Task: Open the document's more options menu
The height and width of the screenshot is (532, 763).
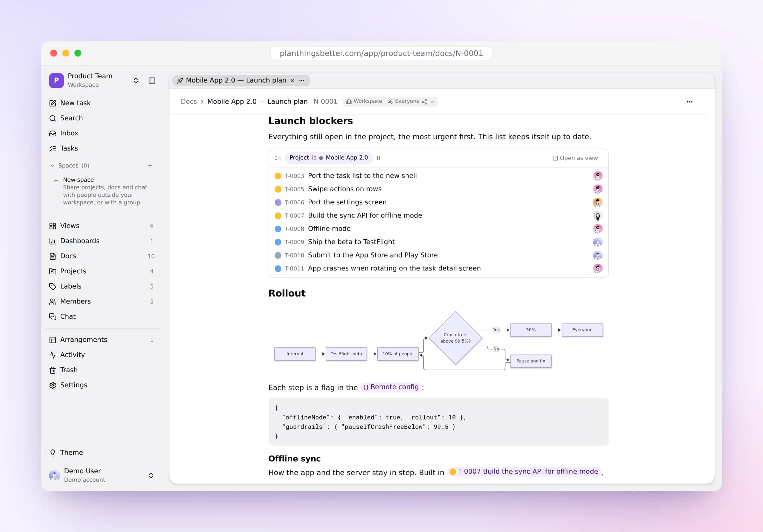Action: [689, 102]
